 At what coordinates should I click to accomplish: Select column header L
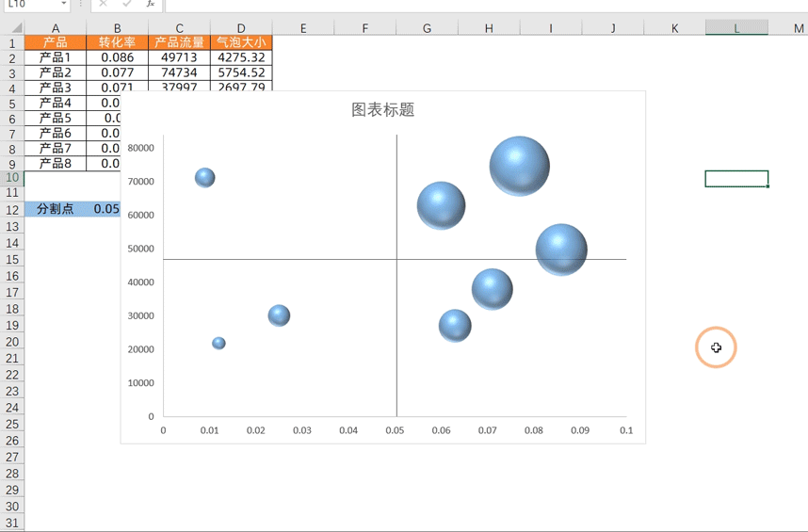click(x=736, y=28)
